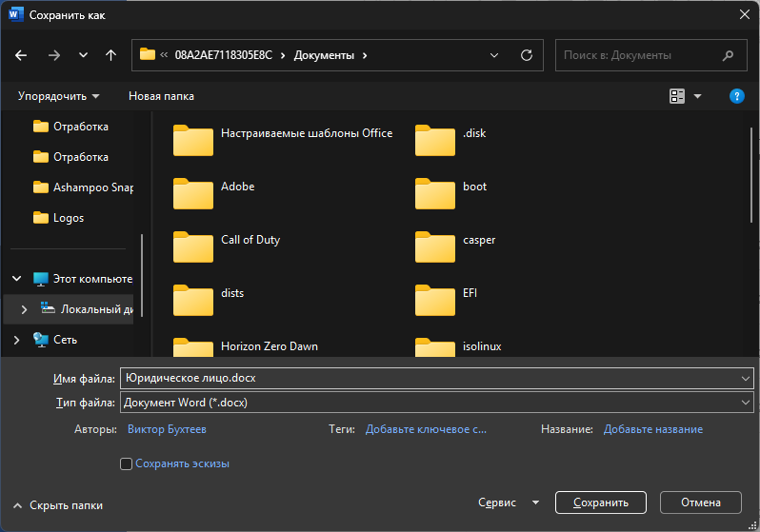Open the Adobe folder

pos(237,187)
